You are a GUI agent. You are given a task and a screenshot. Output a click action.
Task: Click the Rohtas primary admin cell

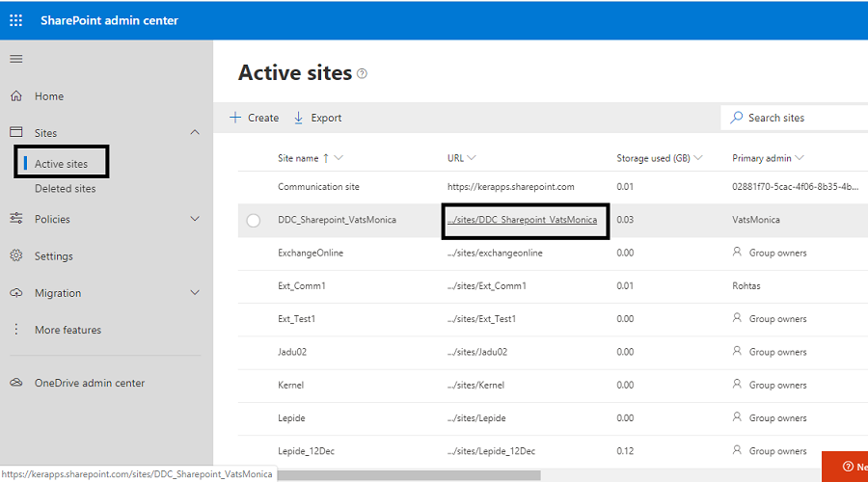[x=746, y=286]
